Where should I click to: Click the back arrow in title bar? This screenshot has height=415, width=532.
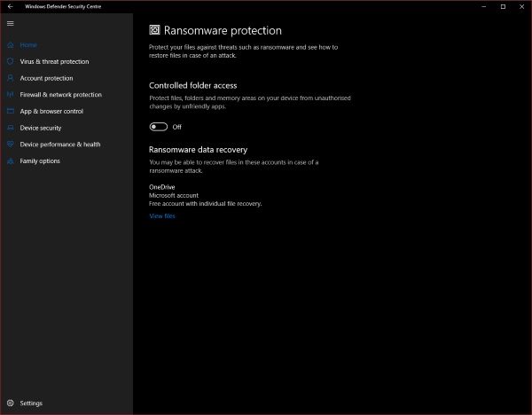click(10, 6)
